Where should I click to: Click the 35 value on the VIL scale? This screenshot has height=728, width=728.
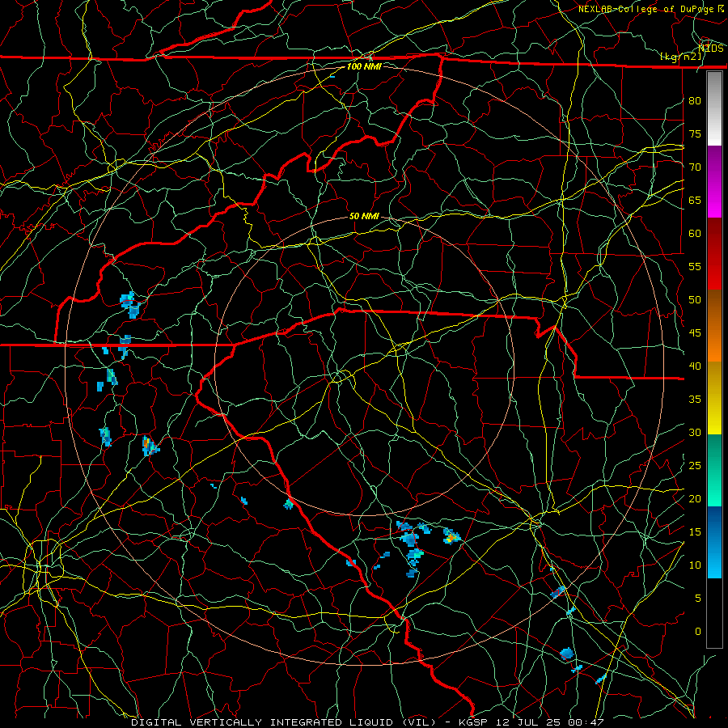(x=695, y=400)
